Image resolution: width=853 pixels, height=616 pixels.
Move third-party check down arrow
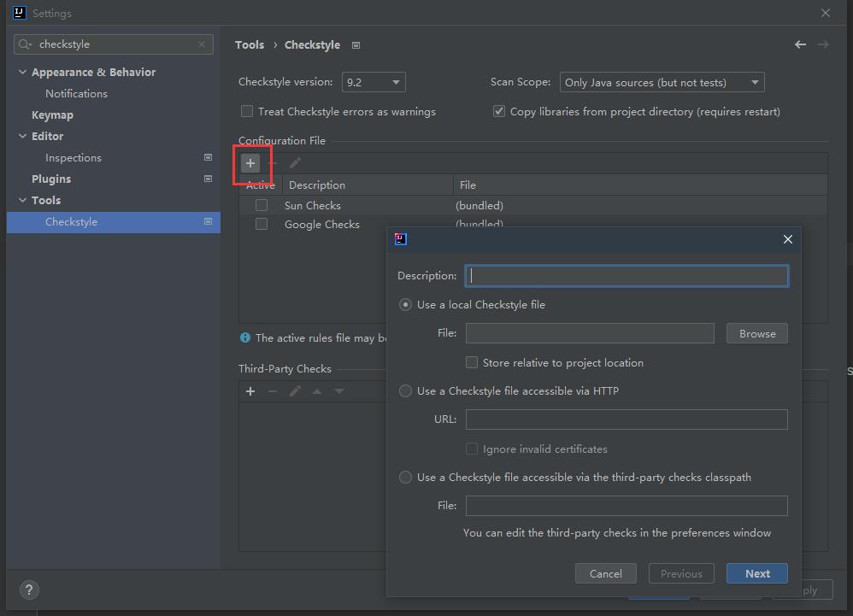pos(339,391)
